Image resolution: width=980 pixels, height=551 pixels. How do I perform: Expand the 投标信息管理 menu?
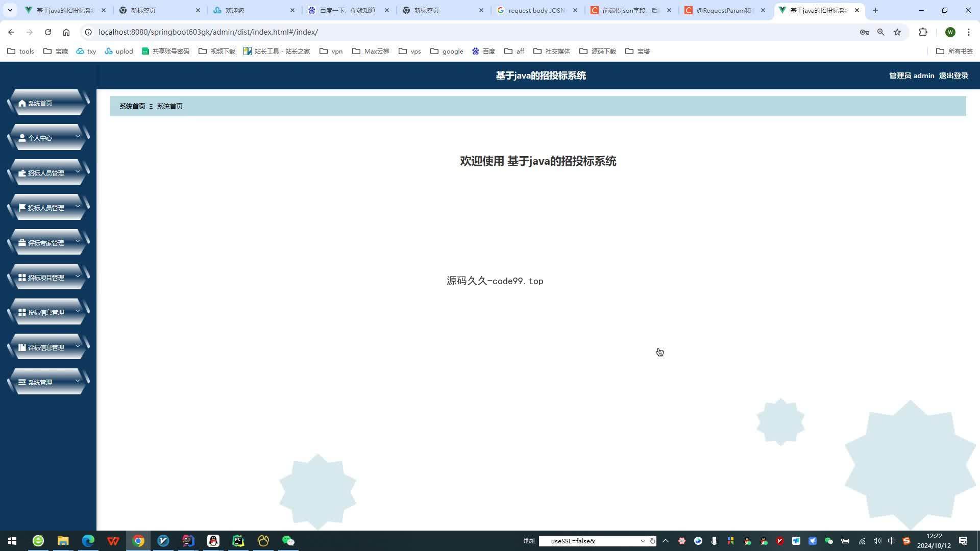(x=48, y=312)
